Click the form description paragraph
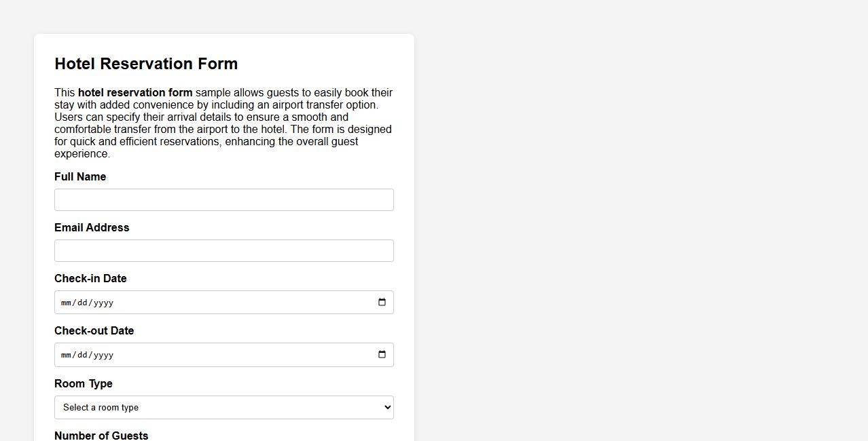 pos(223,123)
